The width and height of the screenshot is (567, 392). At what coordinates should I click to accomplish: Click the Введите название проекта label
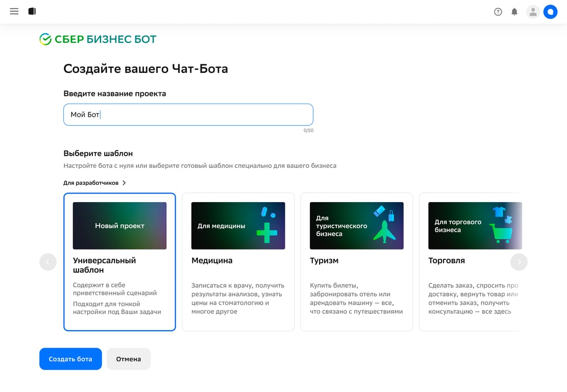pyautogui.click(x=115, y=93)
